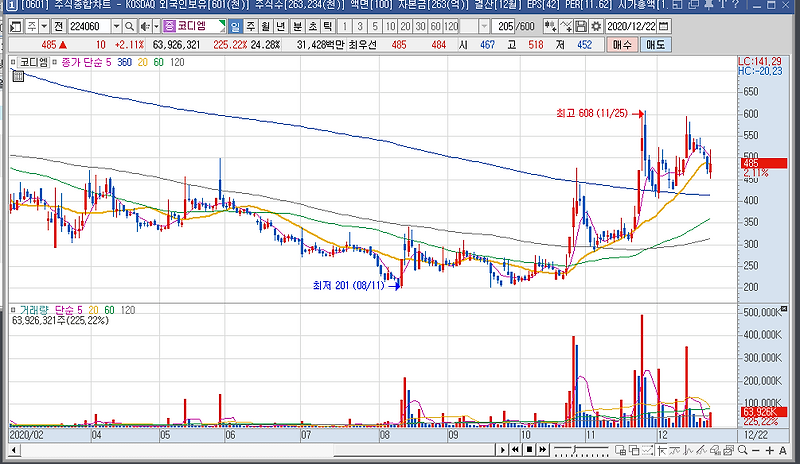800x464 pixels.
Task: Click the red 매수 buy button
Action: [x=622, y=45]
